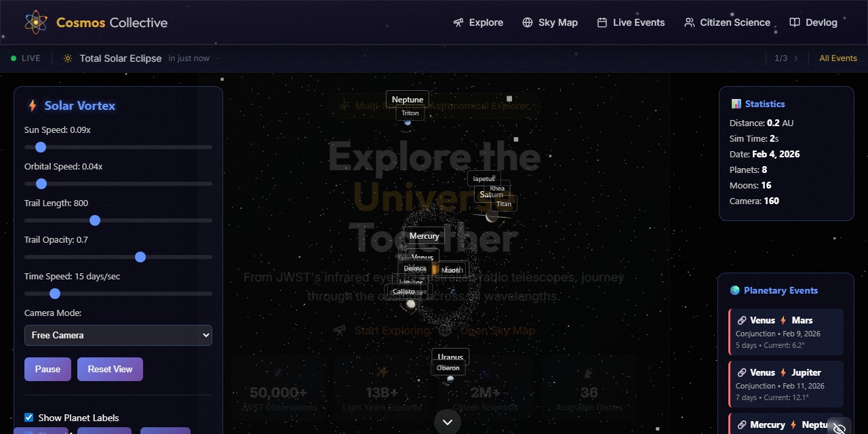This screenshot has width=868, height=434.
Task: Click the book icon beside Devlog
Action: (x=795, y=22)
